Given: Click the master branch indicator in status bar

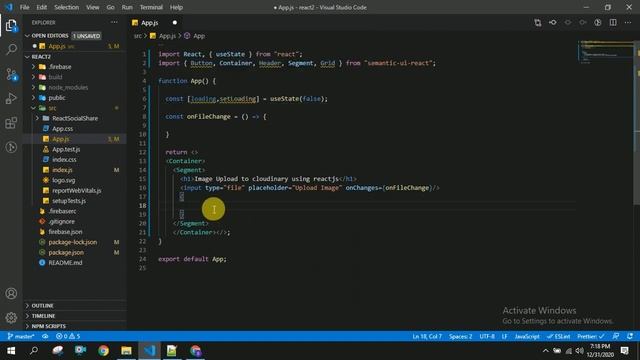Looking at the screenshot, I should click(x=21, y=336).
